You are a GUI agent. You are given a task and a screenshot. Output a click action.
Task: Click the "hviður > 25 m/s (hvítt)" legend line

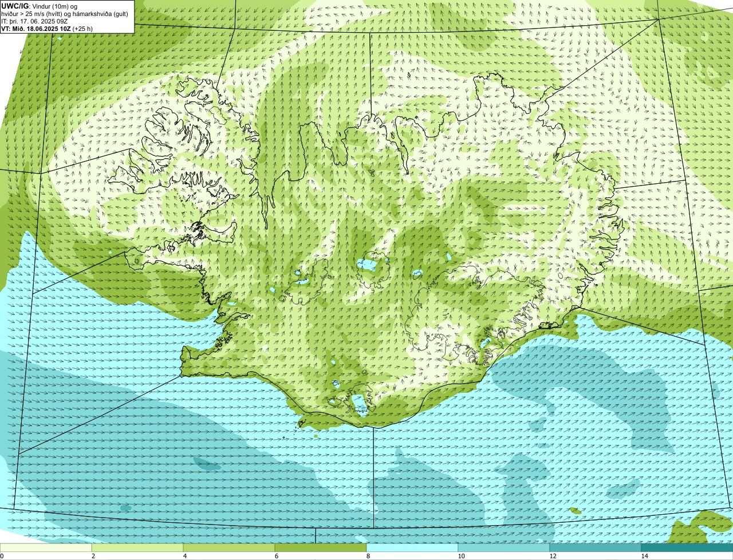pyautogui.click(x=65, y=14)
